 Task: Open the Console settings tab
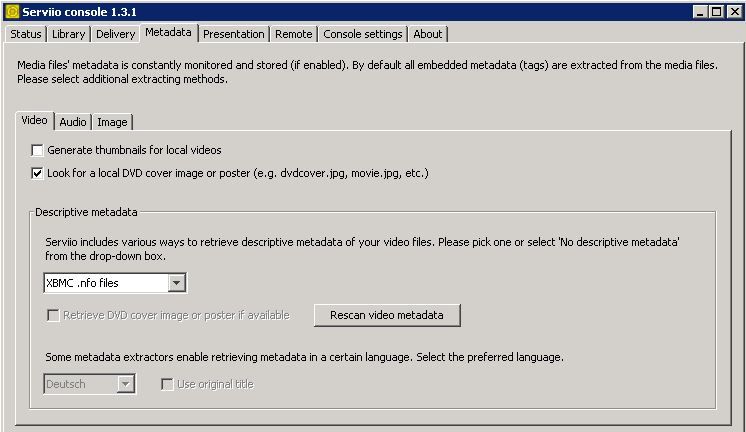point(363,34)
